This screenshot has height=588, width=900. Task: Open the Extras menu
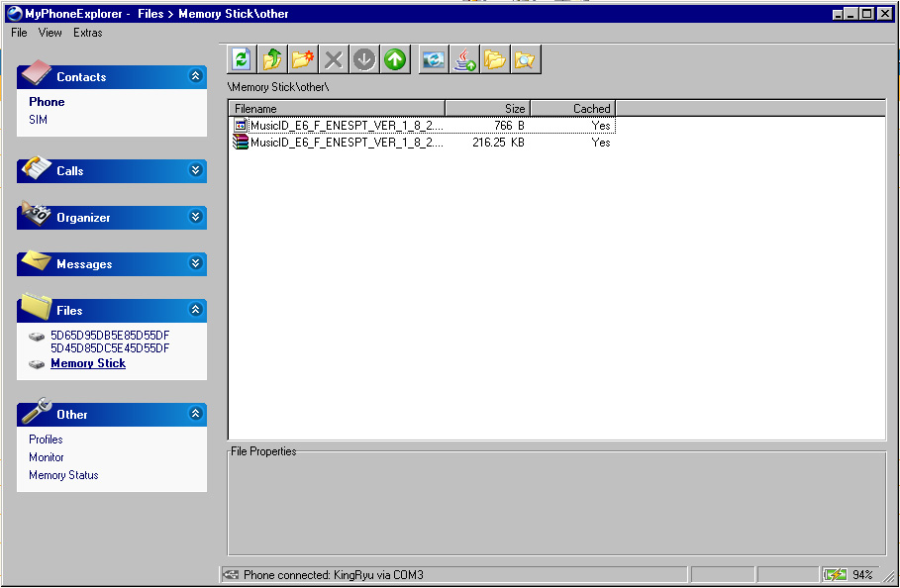(87, 33)
